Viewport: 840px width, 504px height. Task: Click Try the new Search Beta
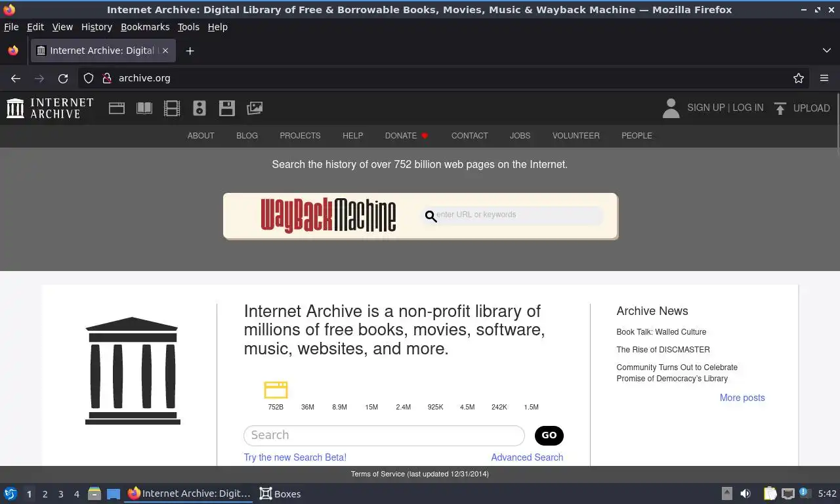[295, 457]
